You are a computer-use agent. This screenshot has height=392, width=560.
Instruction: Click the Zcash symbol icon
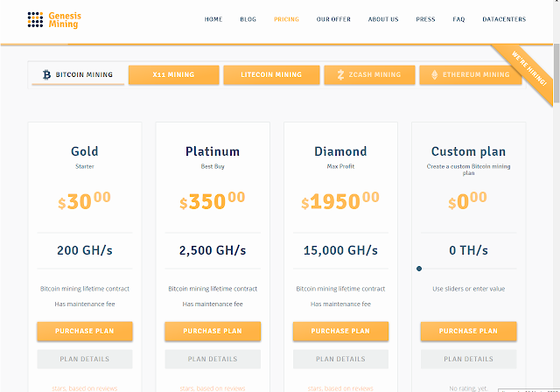tap(340, 74)
